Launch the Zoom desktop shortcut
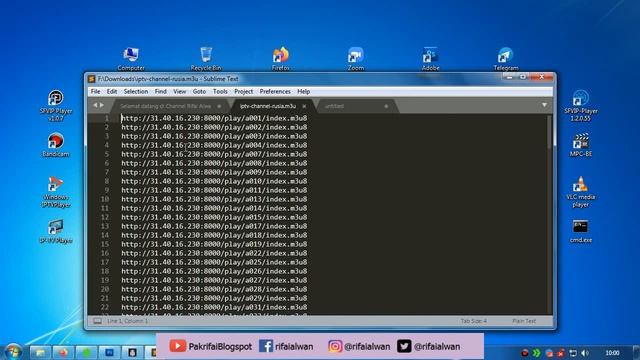640x360 pixels. 356,59
